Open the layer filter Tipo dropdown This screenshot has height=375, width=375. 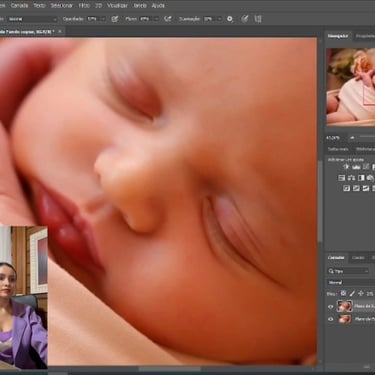tap(348, 271)
